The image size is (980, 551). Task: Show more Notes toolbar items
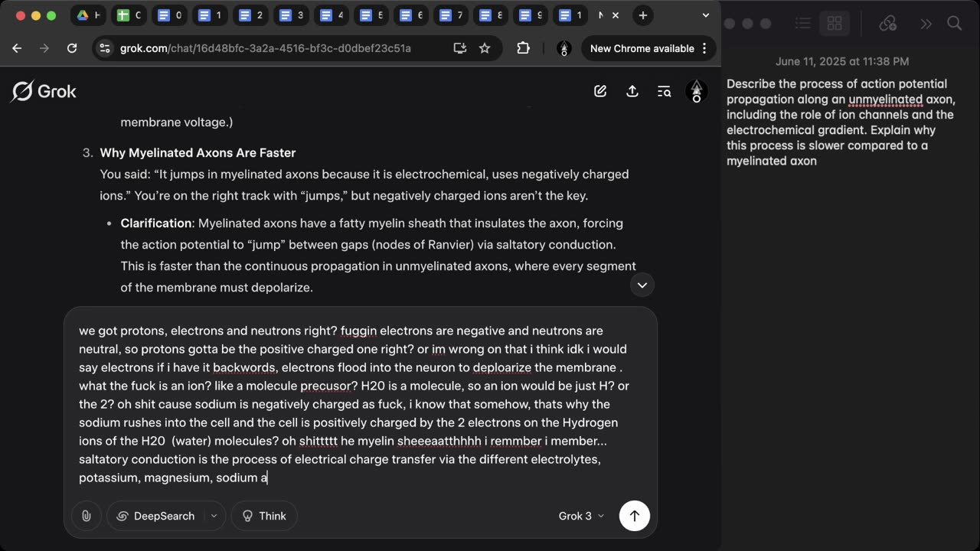point(926,24)
